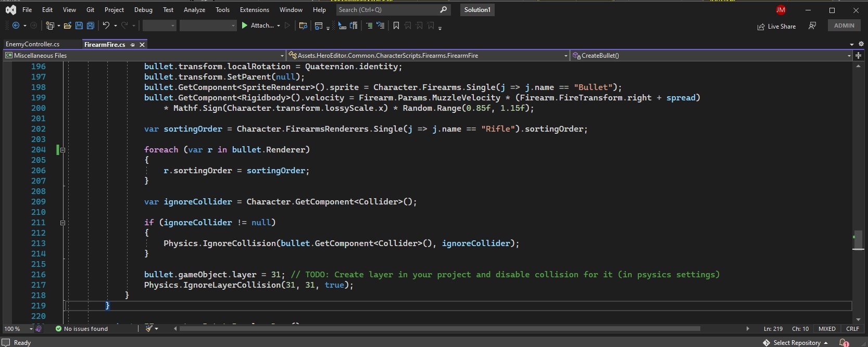Save the current file with single disk icon

(x=79, y=25)
